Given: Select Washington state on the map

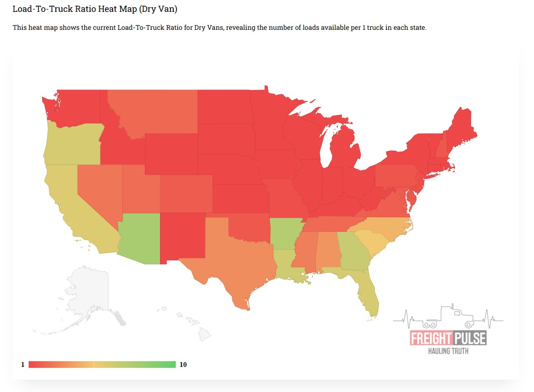Looking at the screenshot, I should (x=76, y=109).
